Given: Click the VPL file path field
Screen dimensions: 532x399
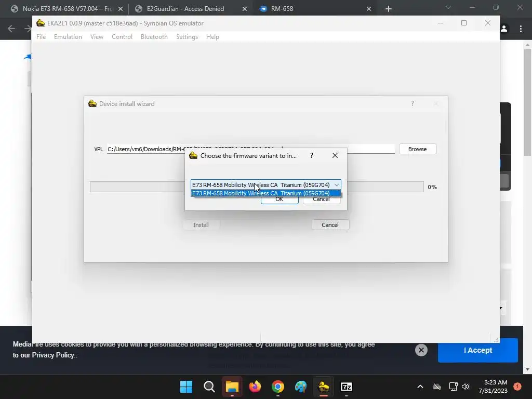Looking at the screenshot, I should pyautogui.click(x=251, y=149).
